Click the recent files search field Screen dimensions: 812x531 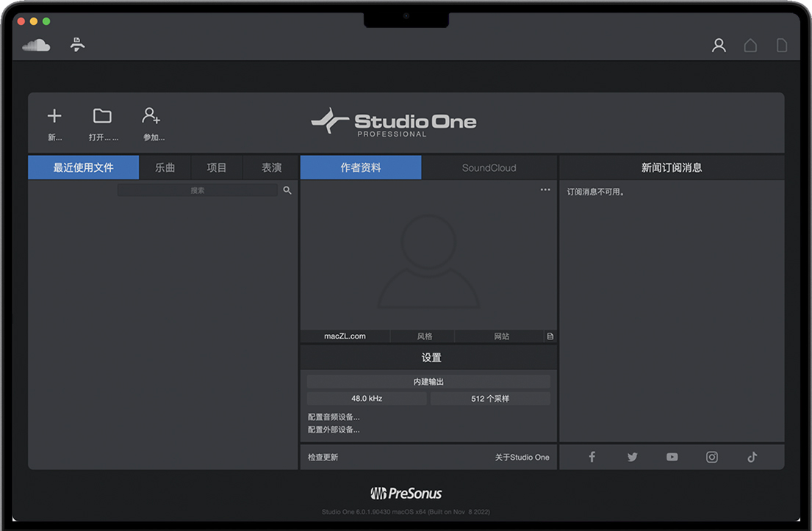click(197, 190)
